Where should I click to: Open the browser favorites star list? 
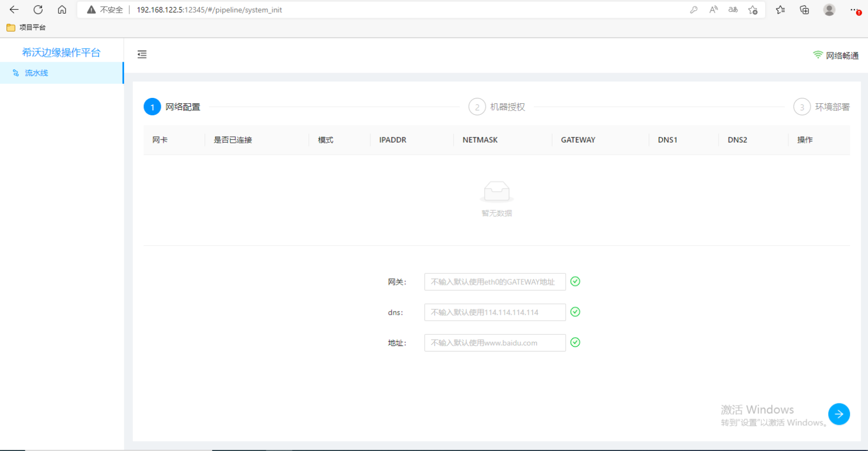coord(780,10)
